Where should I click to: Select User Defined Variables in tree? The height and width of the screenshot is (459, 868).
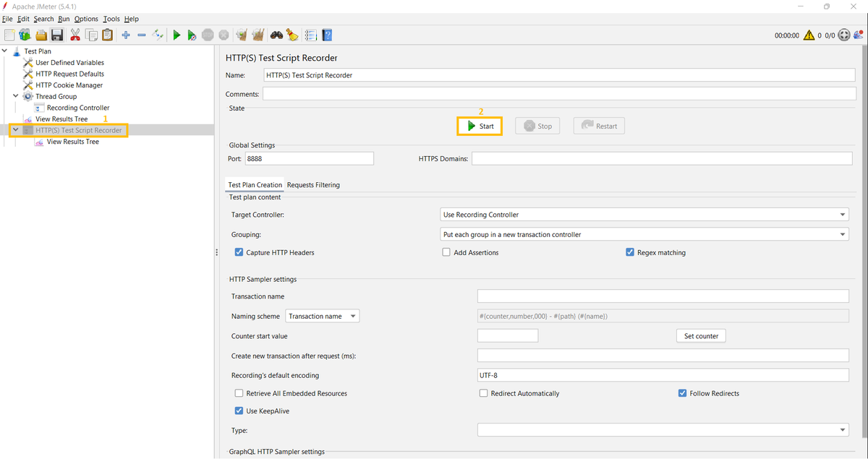coord(69,63)
